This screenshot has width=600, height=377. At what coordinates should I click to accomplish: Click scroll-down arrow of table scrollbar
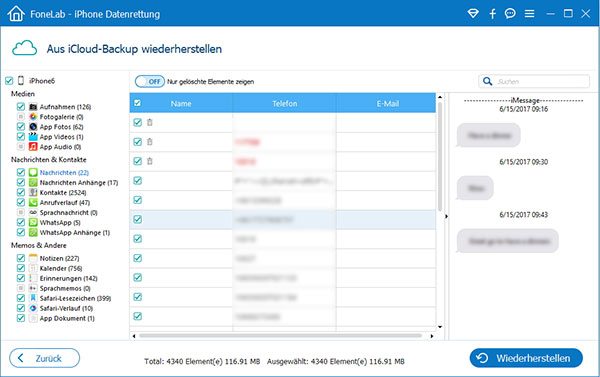pos(440,327)
